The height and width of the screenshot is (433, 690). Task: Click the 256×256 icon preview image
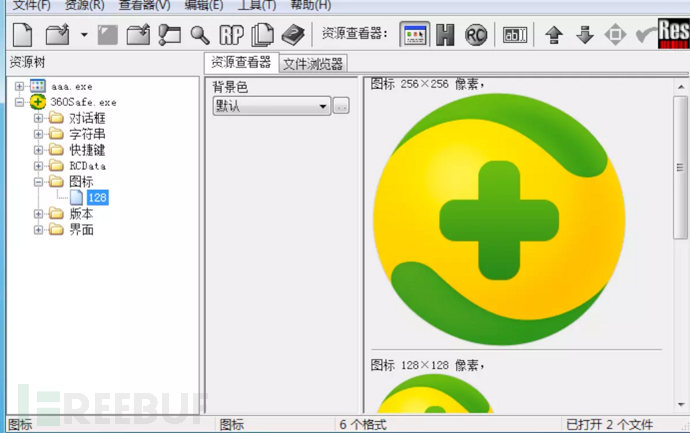click(x=499, y=219)
